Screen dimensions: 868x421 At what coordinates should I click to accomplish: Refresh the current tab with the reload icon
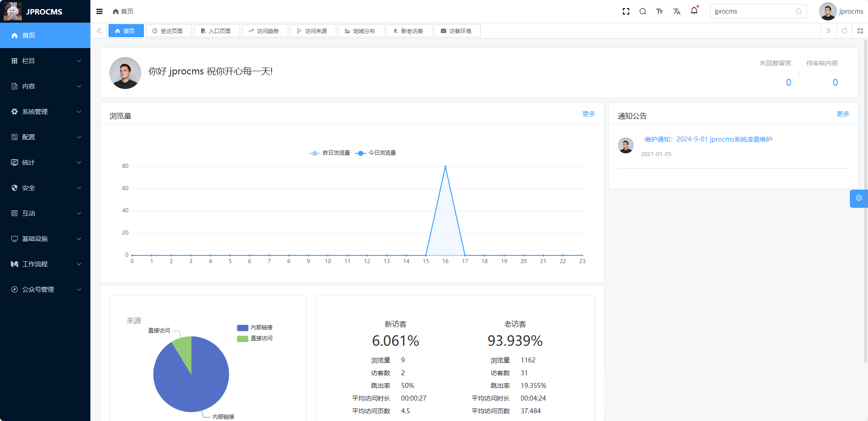point(844,31)
